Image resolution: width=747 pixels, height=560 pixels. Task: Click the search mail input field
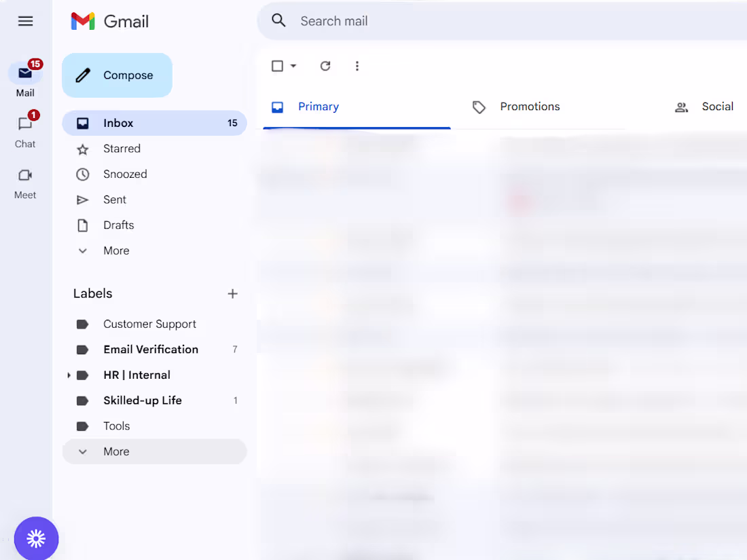(407, 20)
